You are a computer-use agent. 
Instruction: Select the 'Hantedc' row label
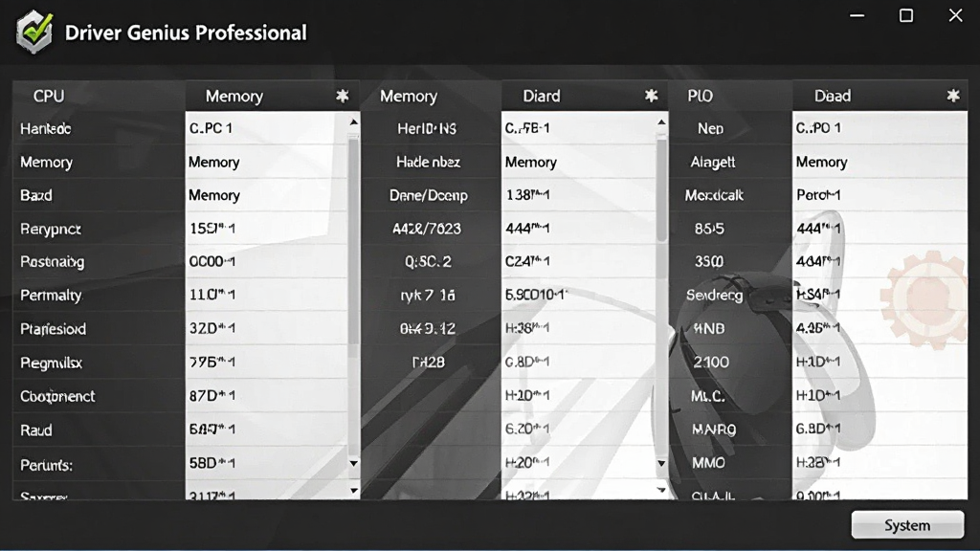46,129
